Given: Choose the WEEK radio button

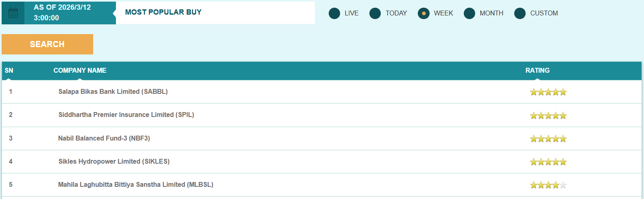Looking at the screenshot, I should (x=424, y=13).
